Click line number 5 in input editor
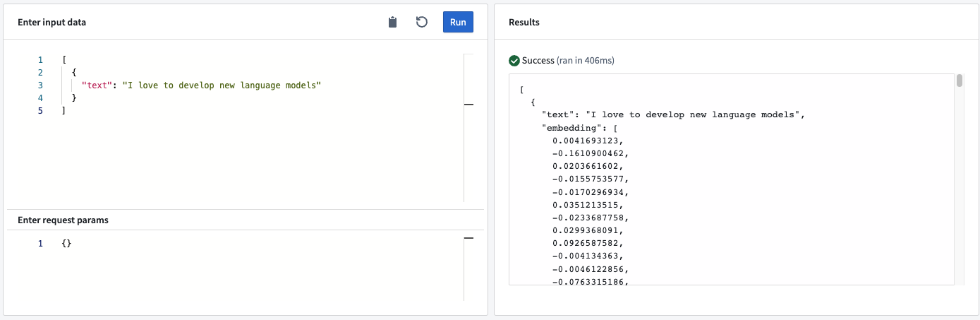The width and height of the screenshot is (980, 320). point(41,111)
